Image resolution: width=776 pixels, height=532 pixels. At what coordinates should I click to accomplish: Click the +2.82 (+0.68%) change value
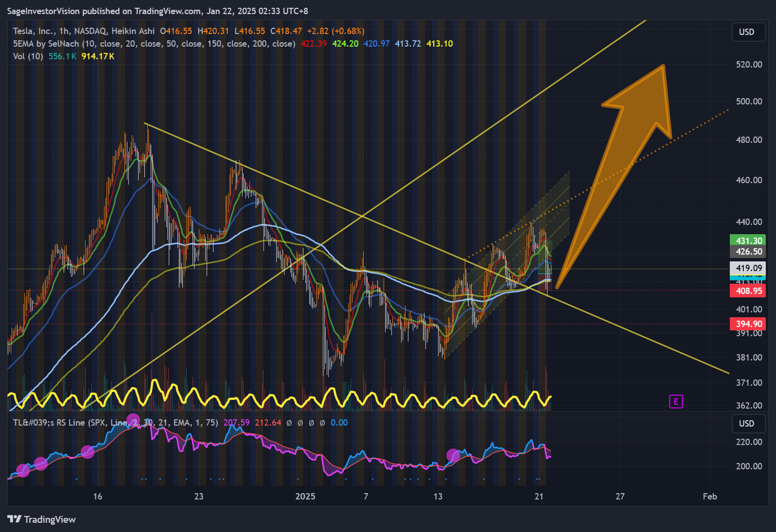[x=335, y=31]
